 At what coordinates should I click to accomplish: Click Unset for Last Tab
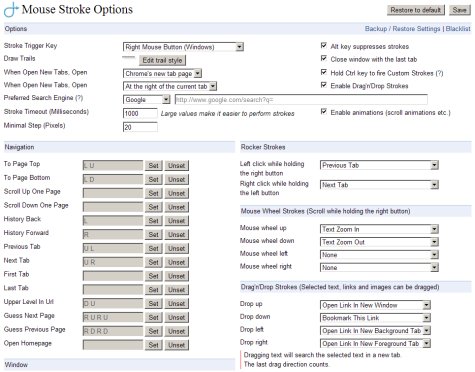coord(177,290)
